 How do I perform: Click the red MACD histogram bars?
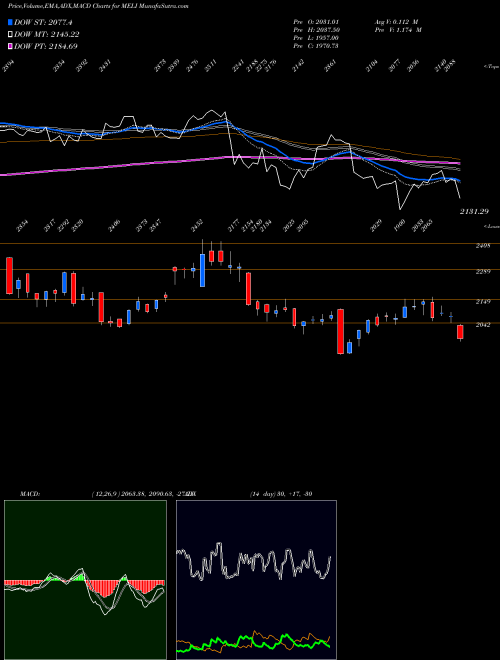point(103,588)
